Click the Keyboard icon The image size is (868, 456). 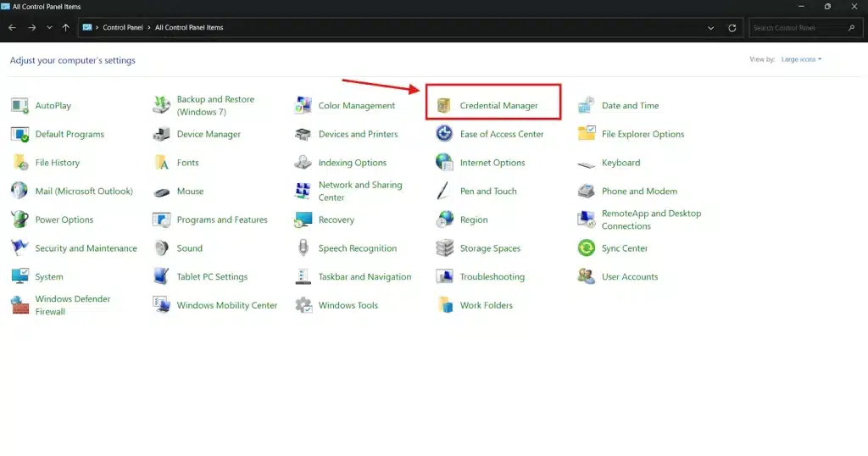coord(587,164)
